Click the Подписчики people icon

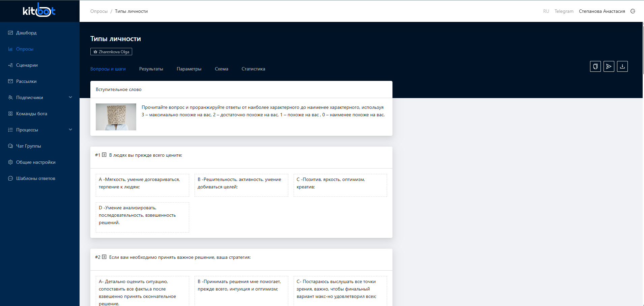click(10, 97)
